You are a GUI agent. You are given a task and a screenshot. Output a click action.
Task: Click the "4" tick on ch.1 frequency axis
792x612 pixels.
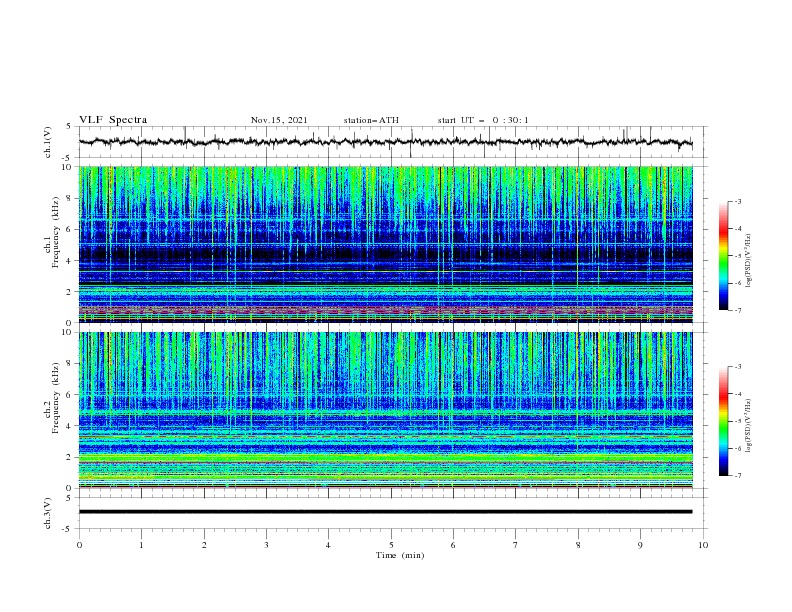pos(70,261)
